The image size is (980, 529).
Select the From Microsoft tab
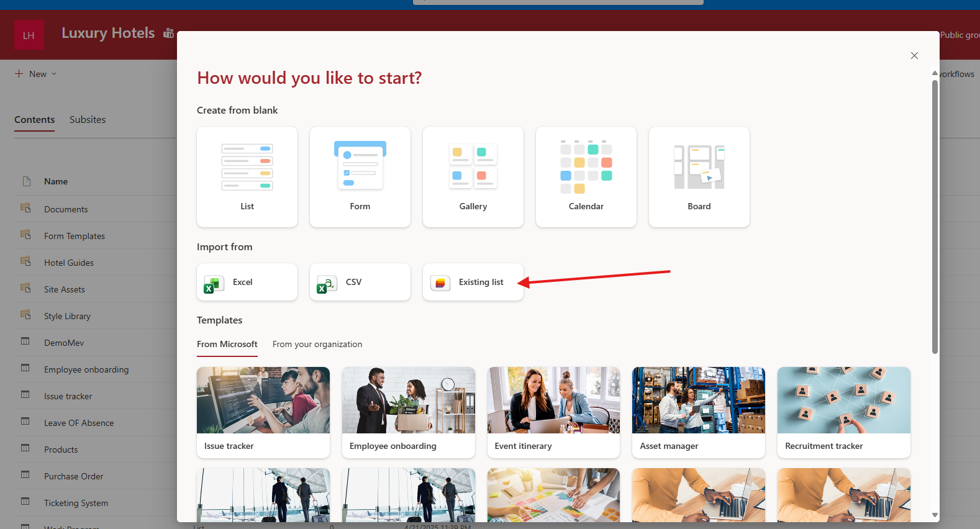227,344
